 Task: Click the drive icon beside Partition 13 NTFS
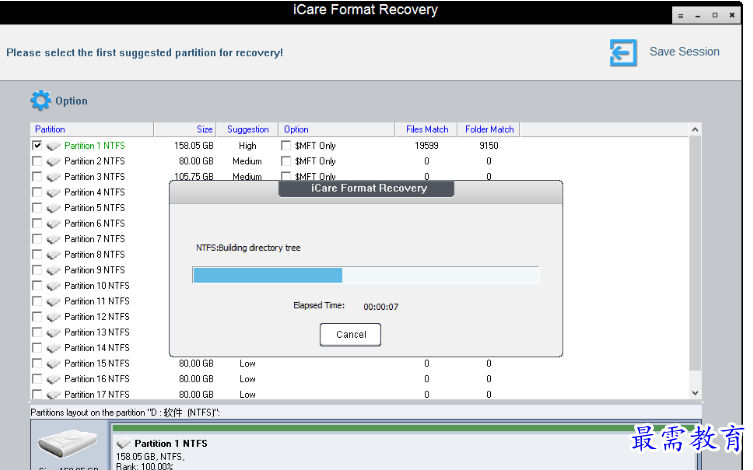[x=53, y=333]
